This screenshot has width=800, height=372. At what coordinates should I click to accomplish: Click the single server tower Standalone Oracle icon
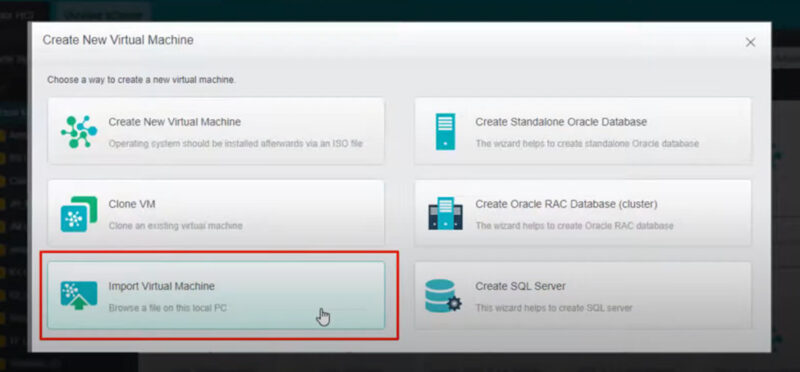445,132
